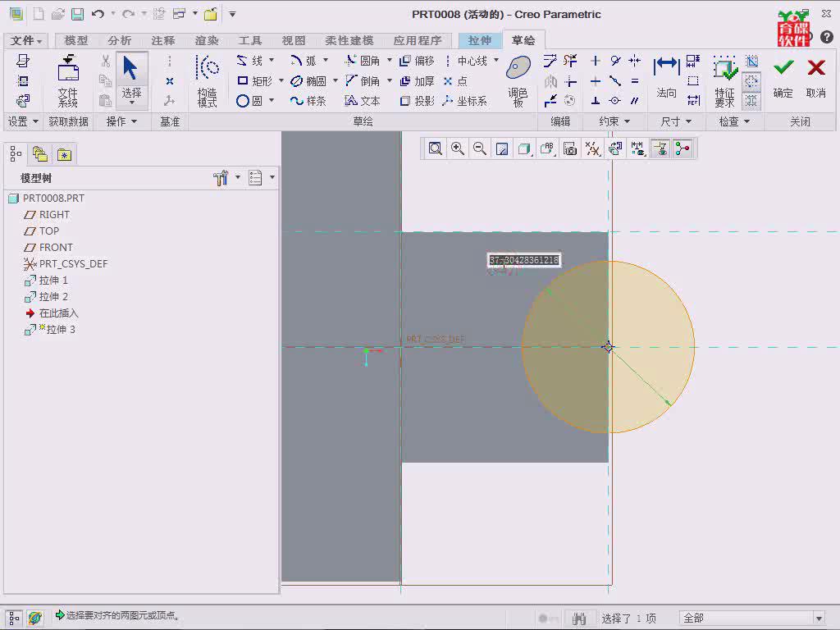The height and width of the screenshot is (630, 840).
Task: Click the 特征要求 feature requirements icon
Action: click(x=724, y=80)
